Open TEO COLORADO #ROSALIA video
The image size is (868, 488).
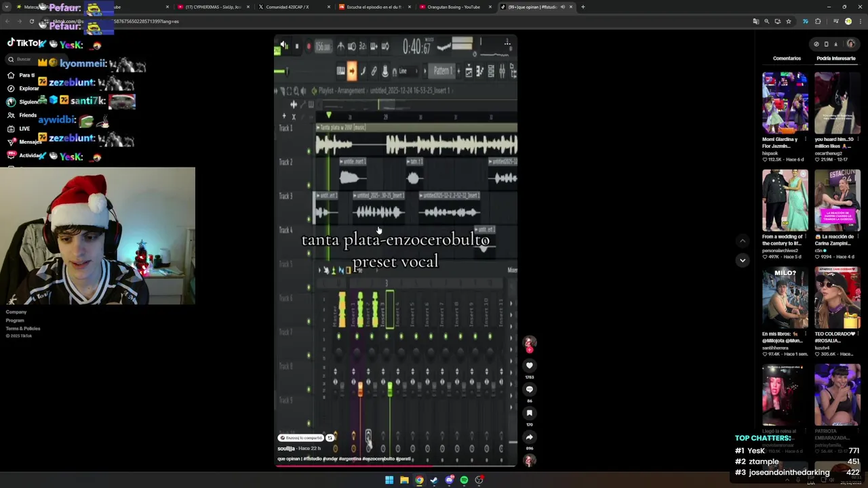pos(837,298)
